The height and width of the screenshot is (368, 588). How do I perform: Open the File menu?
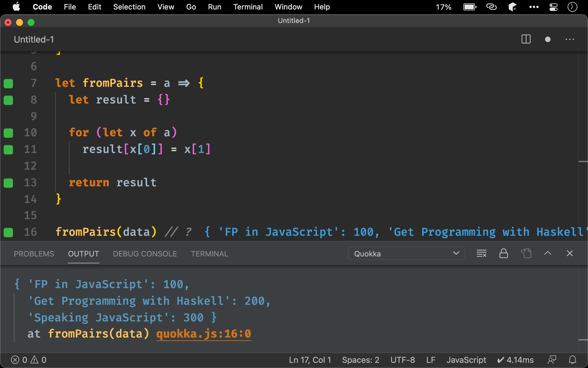(70, 7)
